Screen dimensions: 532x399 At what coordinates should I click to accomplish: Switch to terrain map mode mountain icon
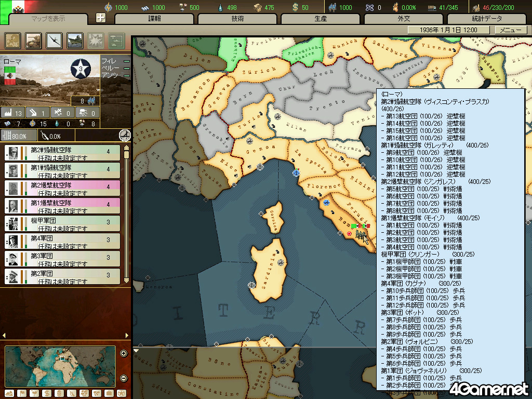coord(9,393)
